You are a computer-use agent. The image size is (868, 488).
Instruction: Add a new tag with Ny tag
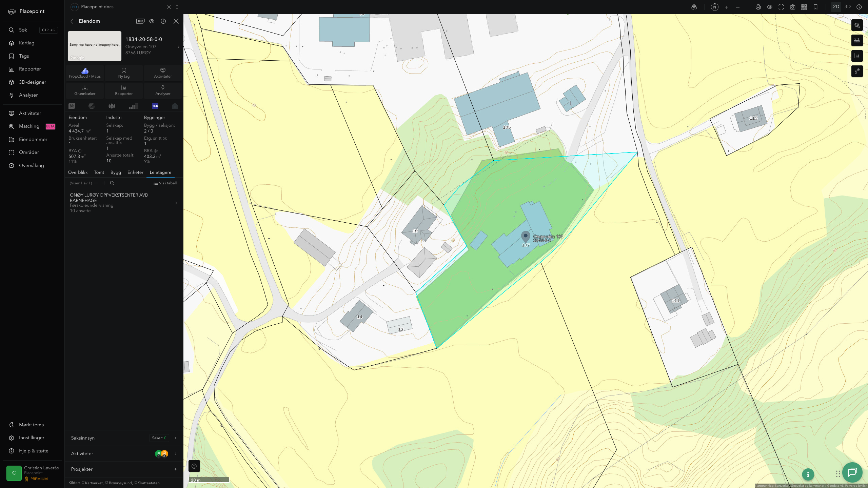click(x=124, y=73)
